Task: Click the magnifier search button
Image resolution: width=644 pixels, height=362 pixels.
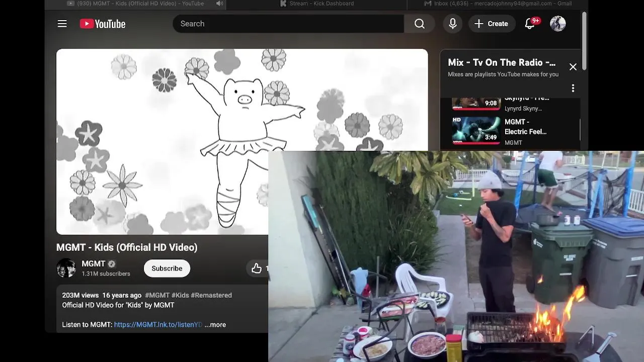Action: [x=420, y=24]
